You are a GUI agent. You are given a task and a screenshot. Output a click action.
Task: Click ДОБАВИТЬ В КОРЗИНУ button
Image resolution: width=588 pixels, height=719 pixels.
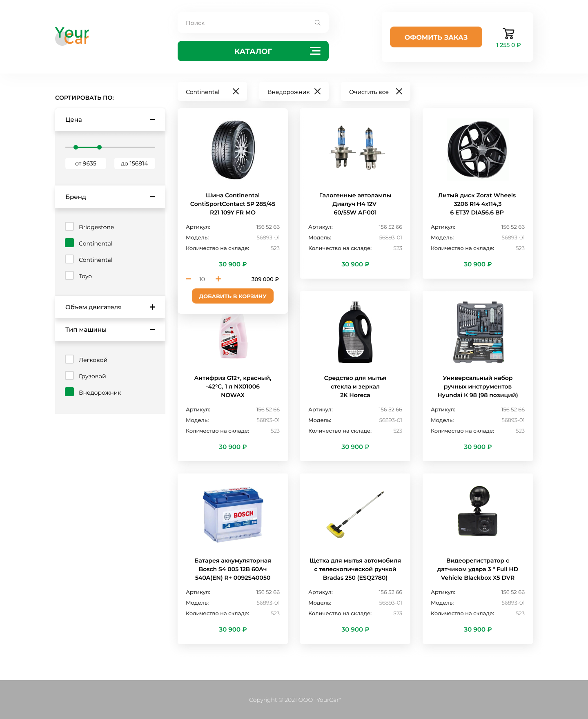(x=233, y=296)
